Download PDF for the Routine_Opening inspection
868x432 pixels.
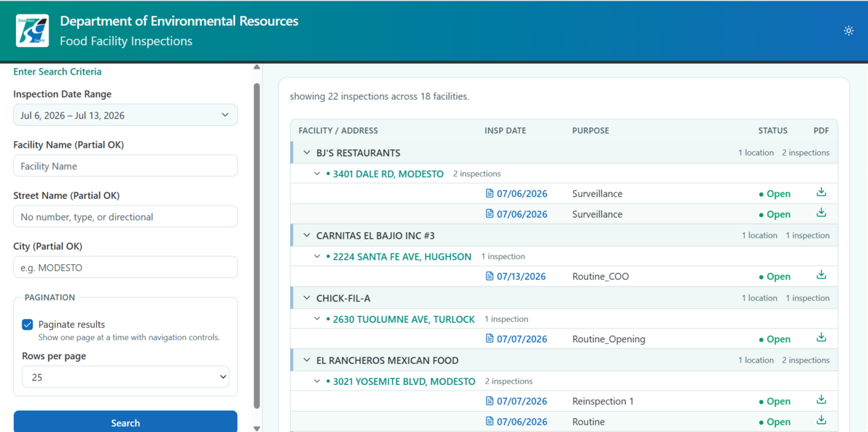click(x=821, y=337)
